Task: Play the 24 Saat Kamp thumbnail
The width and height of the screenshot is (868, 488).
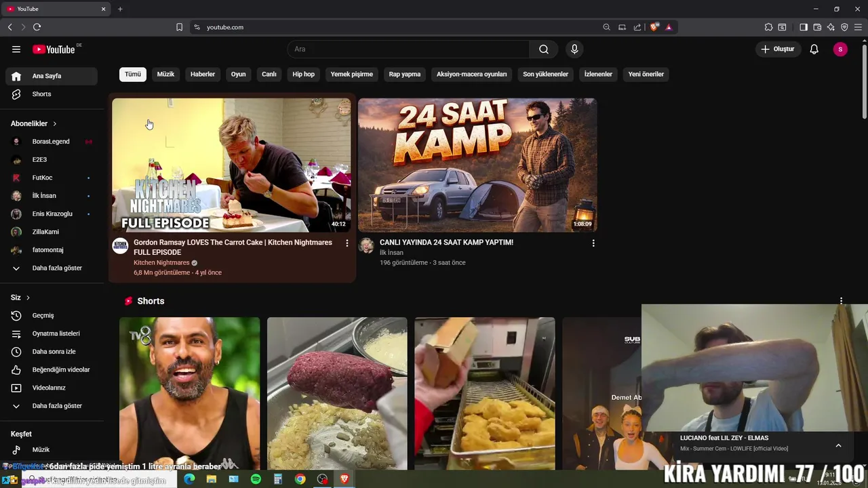Action: click(477, 165)
